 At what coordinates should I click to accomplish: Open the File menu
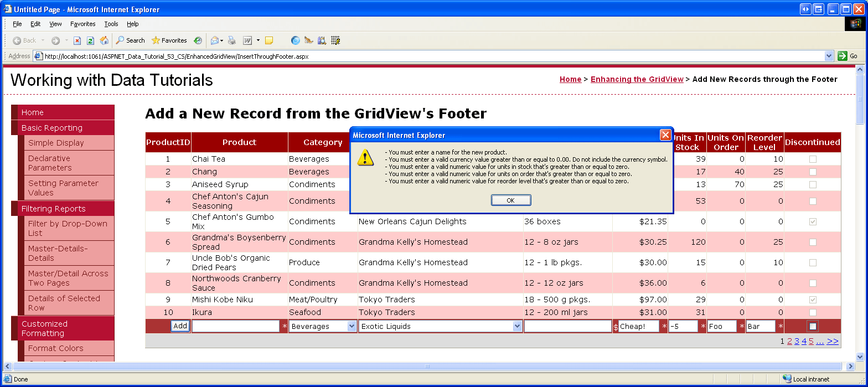[17, 24]
